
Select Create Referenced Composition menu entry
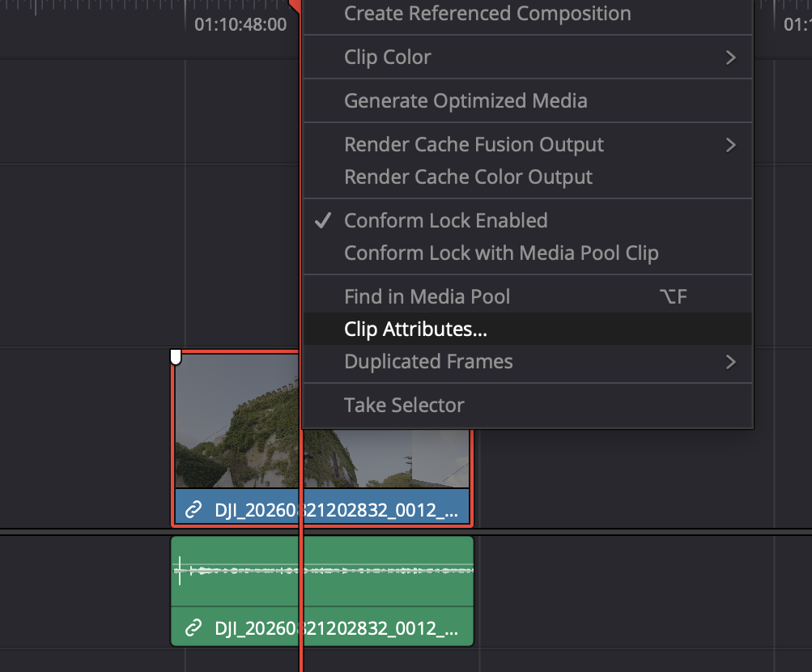(527, 14)
